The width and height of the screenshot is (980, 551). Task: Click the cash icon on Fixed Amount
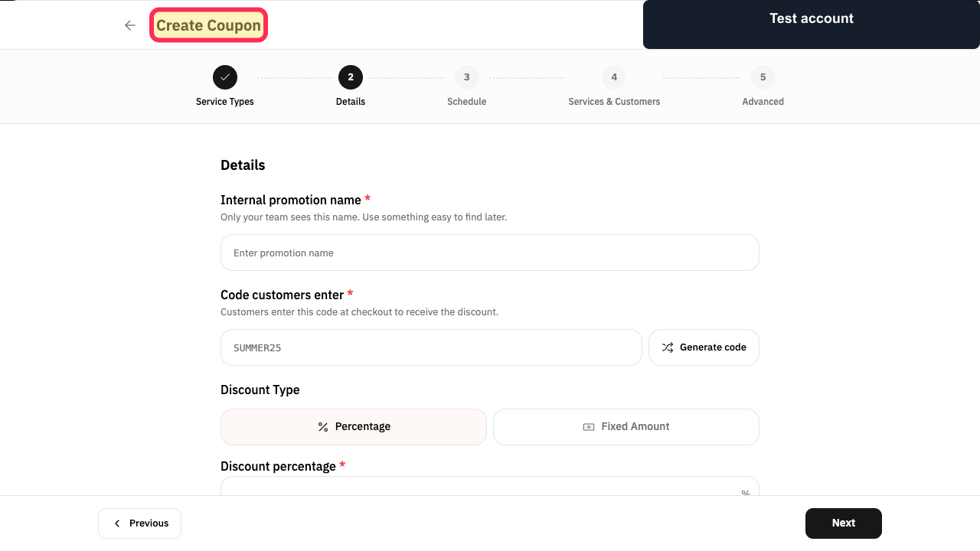[589, 427]
